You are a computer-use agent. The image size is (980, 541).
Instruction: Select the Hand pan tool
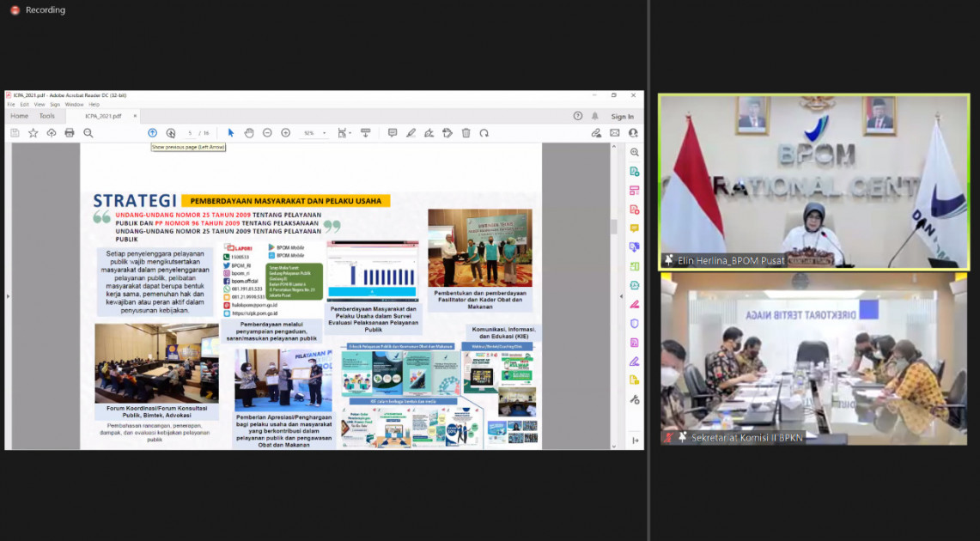pyautogui.click(x=249, y=133)
